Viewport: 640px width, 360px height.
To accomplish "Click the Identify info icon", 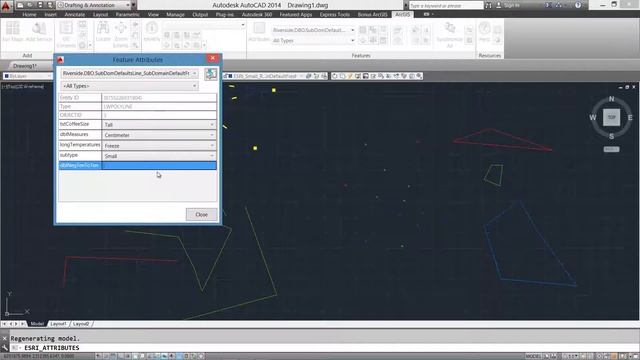I will [151, 32].
